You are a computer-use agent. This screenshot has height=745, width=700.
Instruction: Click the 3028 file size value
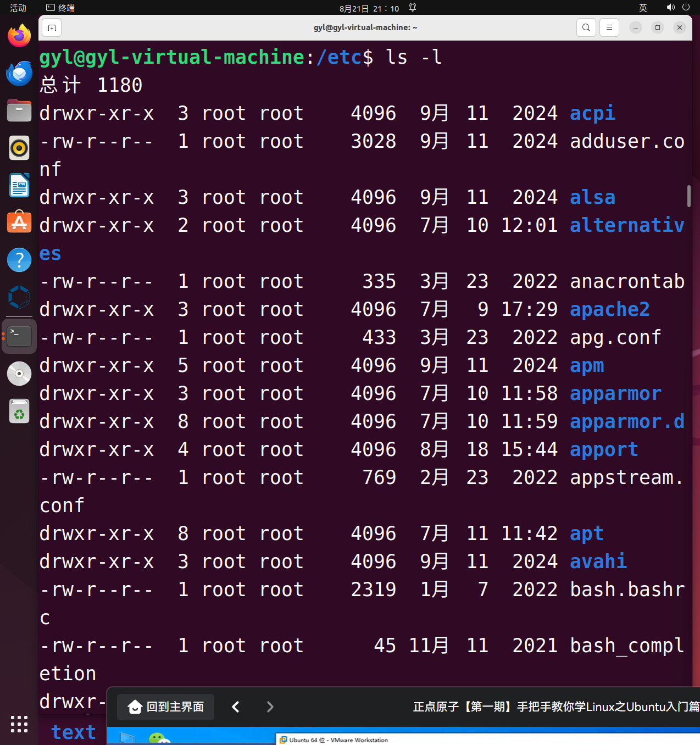(x=374, y=141)
